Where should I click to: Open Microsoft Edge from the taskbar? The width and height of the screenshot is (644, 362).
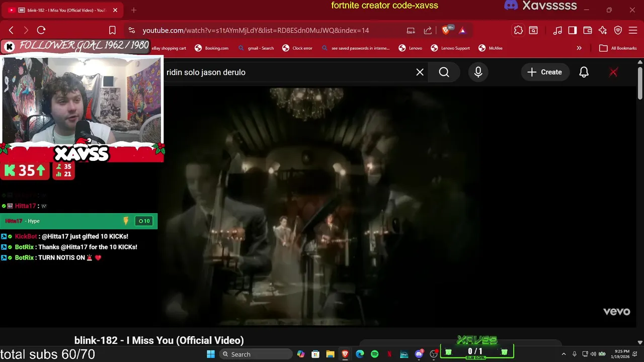(x=360, y=354)
